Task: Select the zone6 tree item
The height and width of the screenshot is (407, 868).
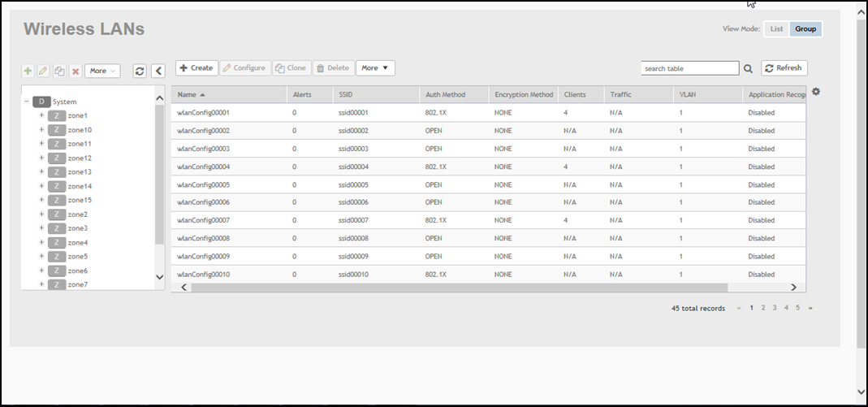Action: (77, 271)
